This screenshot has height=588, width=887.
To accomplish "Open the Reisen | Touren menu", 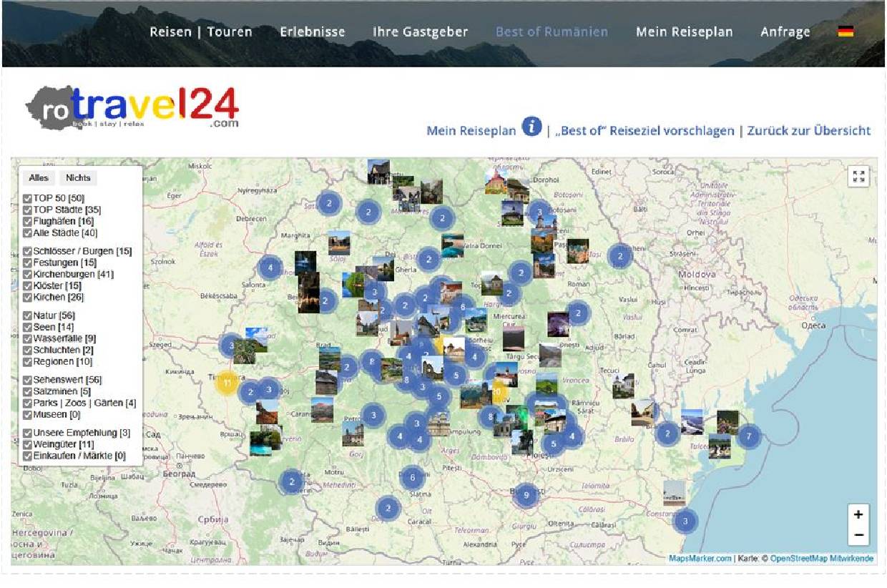I will pos(200,31).
